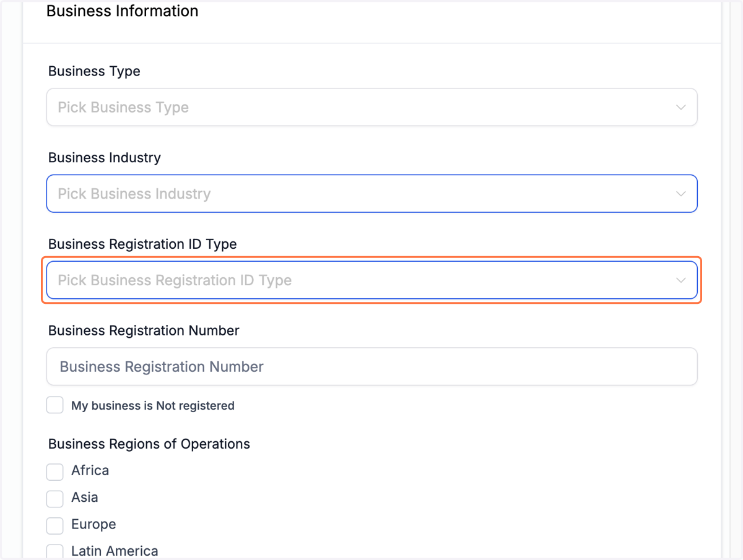Click chevron arrow in Registration ID Type field
The height and width of the screenshot is (560, 743).
(681, 280)
